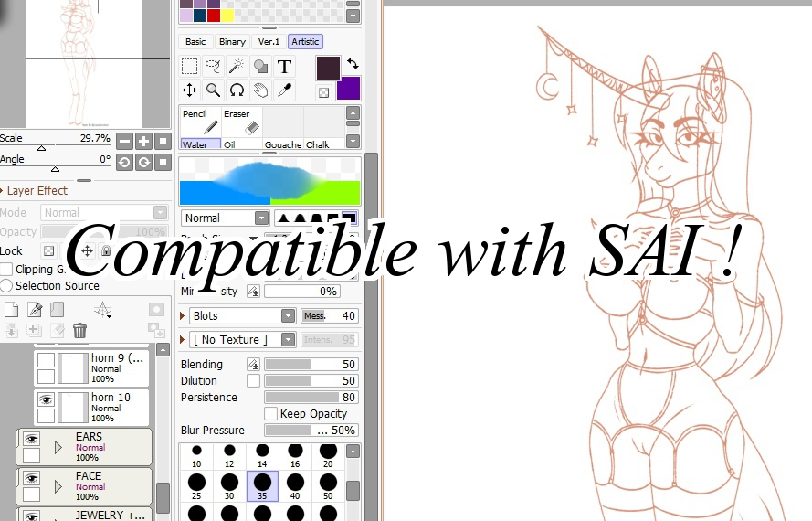Toggle Lock all padlock icon
This screenshot has width=812, height=521.
pos(106,251)
